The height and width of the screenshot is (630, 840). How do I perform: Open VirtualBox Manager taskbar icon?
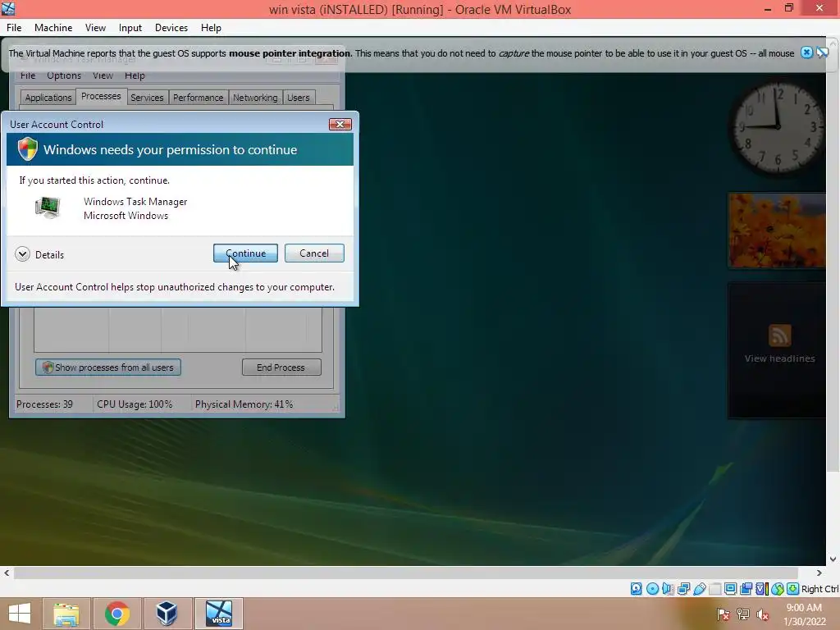167,614
